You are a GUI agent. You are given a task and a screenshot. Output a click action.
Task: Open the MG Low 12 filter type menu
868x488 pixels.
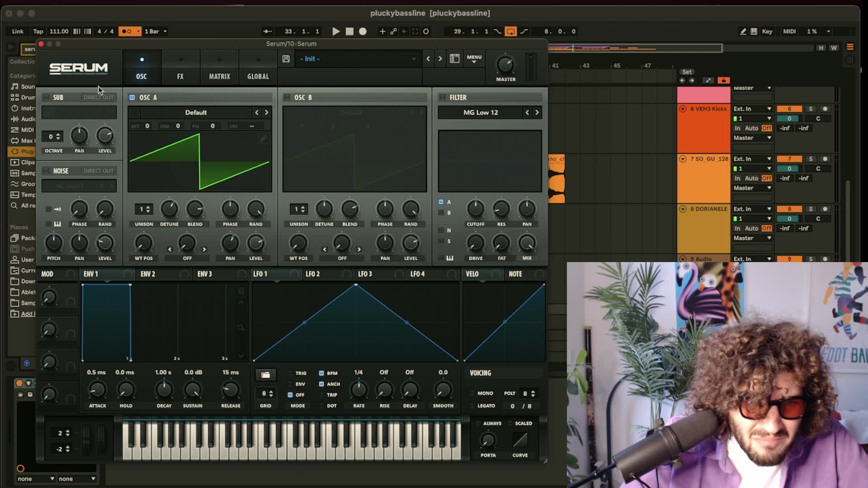coord(481,113)
